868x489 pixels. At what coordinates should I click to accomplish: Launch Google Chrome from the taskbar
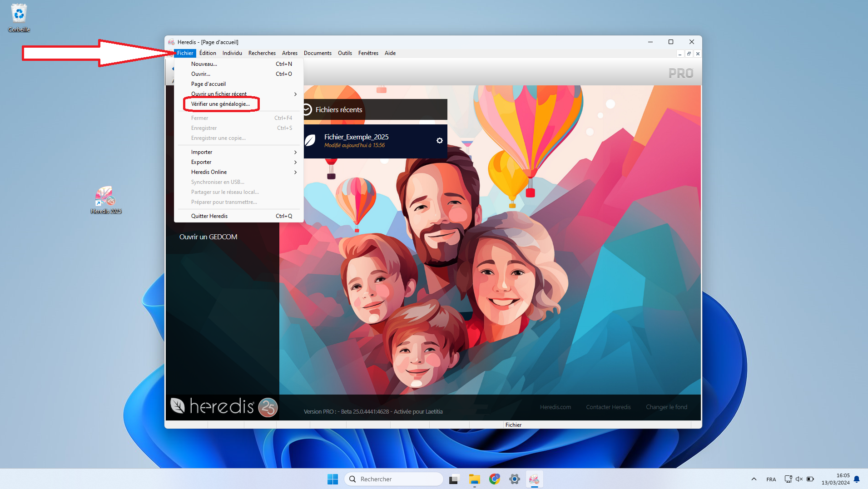coord(494,479)
